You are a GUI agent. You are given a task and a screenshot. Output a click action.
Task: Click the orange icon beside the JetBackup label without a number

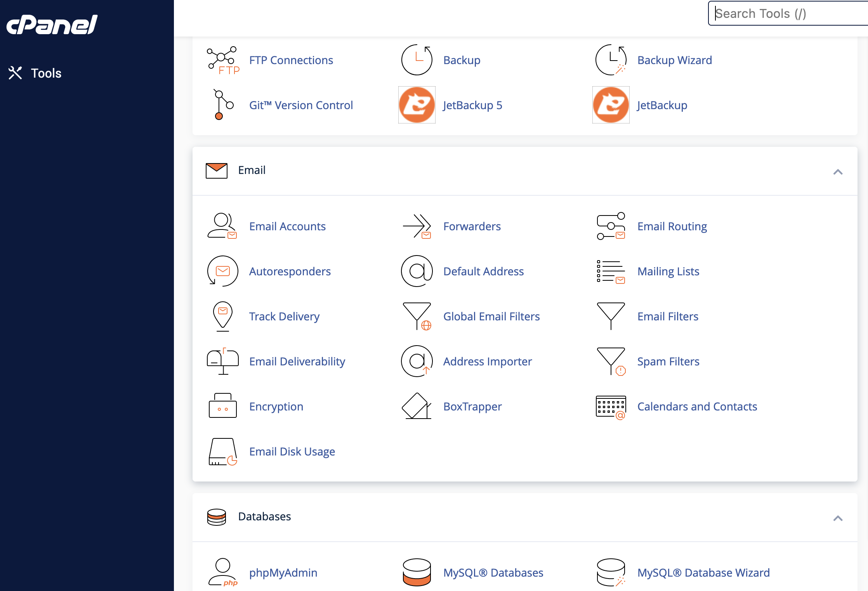click(611, 105)
